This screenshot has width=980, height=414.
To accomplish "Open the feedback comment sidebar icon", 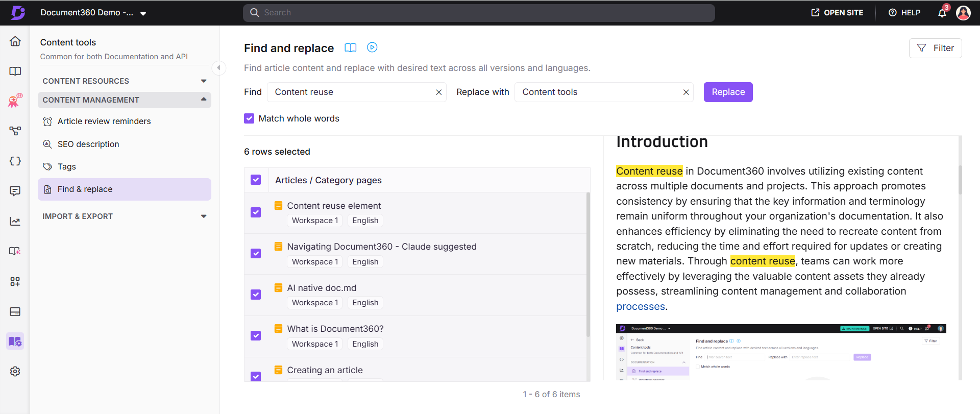I will pyautogui.click(x=15, y=191).
